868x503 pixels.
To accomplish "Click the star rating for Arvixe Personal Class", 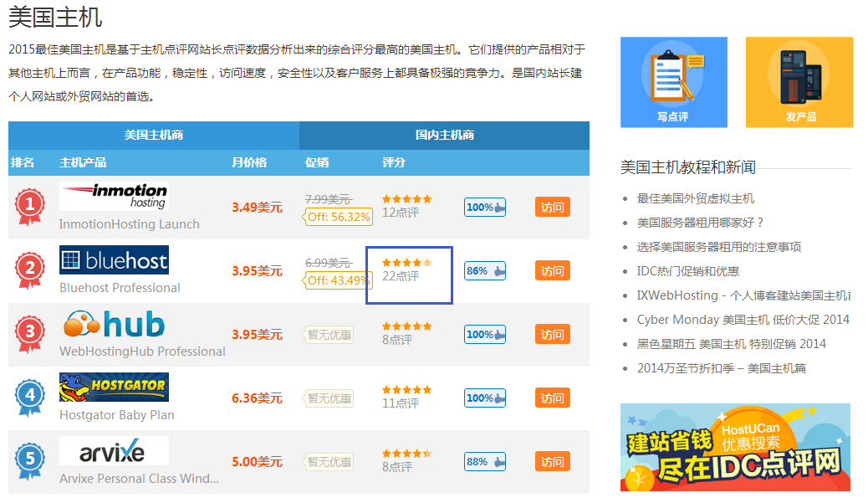I will (x=407, y=454).
